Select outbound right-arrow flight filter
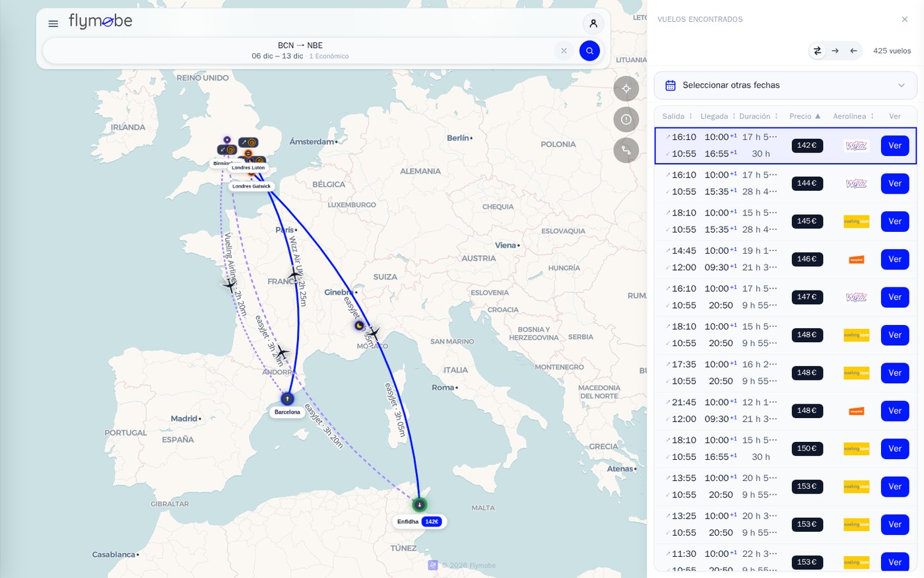The width and height of the screenshot is (924, 578). [835, 51]
